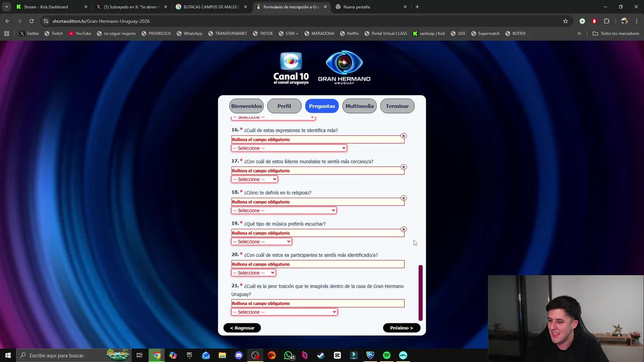The image size is (644, 362).
Task: Open File Explorer from the taskbar
Action: pyautogui.click(x=222, y=355)
